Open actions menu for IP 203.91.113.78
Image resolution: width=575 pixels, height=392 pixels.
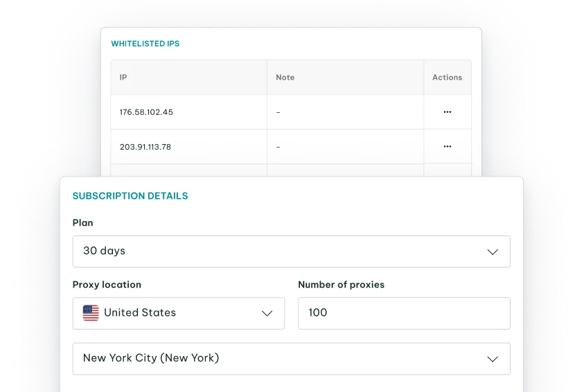pos(447,147)
